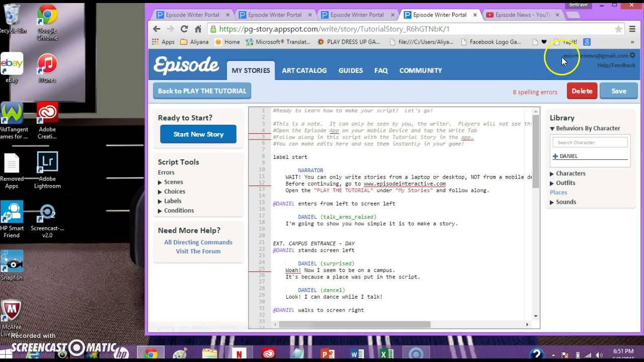This screenshot has height=362, width=644.
Task: Click the editor scroll-right arrow
Action: pos(527,324)
